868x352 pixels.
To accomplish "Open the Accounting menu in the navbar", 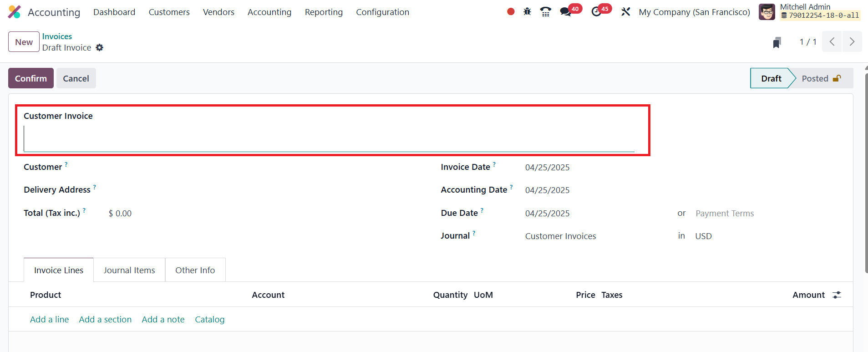I will (x=269, y=12).
